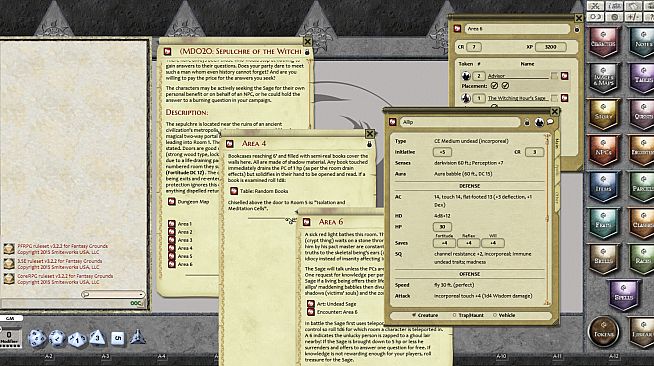Open the Characters sidebar panel
654x366 pixels.
click(x=603, y=42)
